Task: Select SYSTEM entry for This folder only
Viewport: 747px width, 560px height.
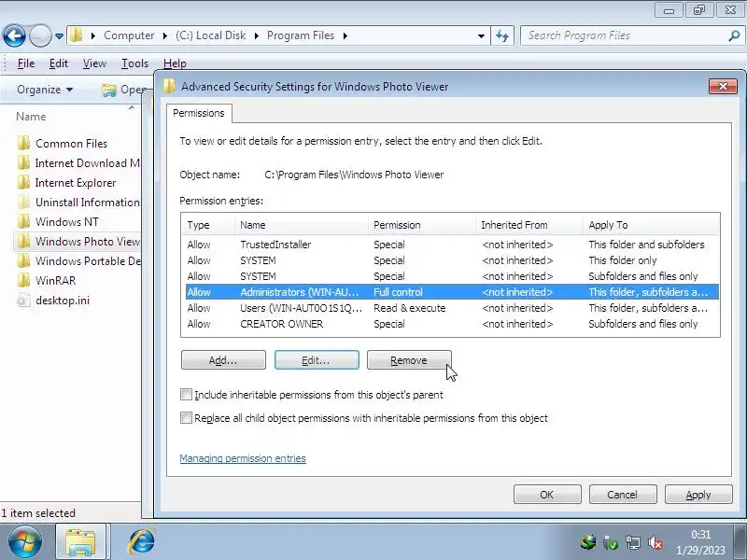Action: tap(451, 260)
